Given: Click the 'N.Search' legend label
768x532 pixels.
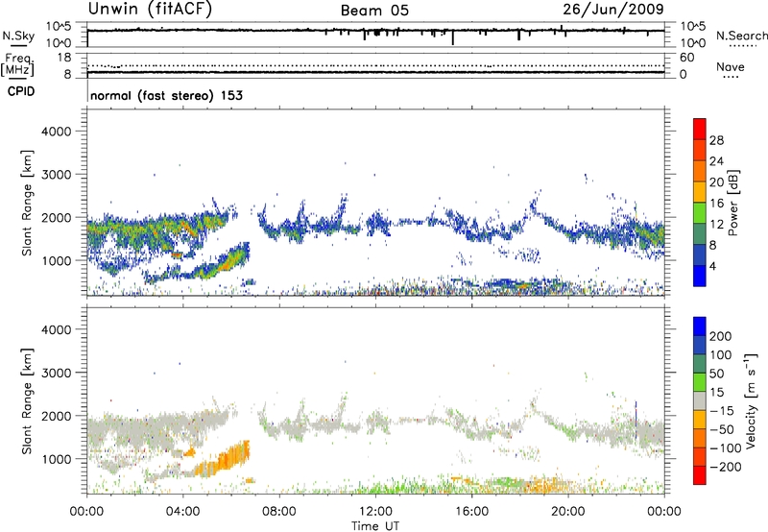Looking at the screenshot, I should click(x=742, y=36).
